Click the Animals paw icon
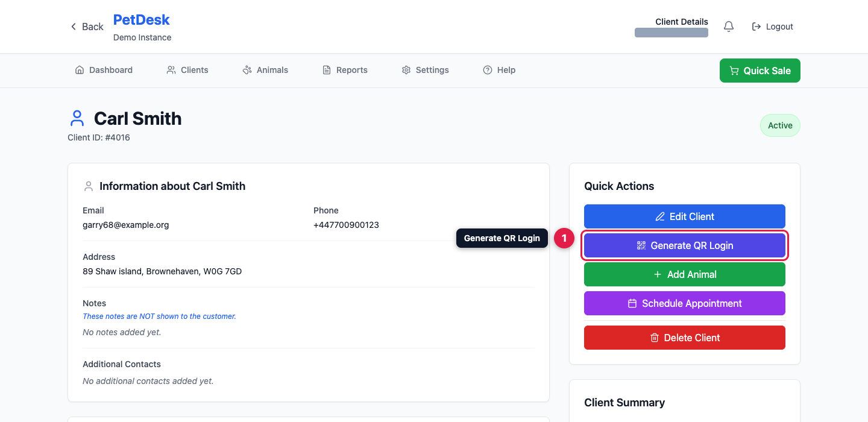Image resolution: width=868 pixels, height=422 pixels. 247,70
